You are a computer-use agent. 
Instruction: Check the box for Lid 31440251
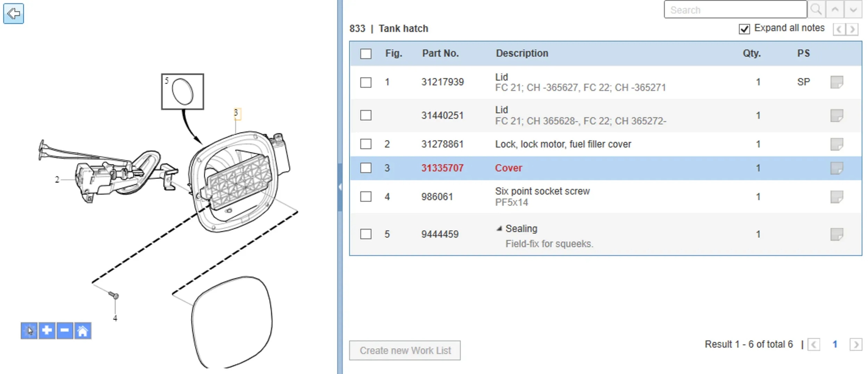point(366,115)
